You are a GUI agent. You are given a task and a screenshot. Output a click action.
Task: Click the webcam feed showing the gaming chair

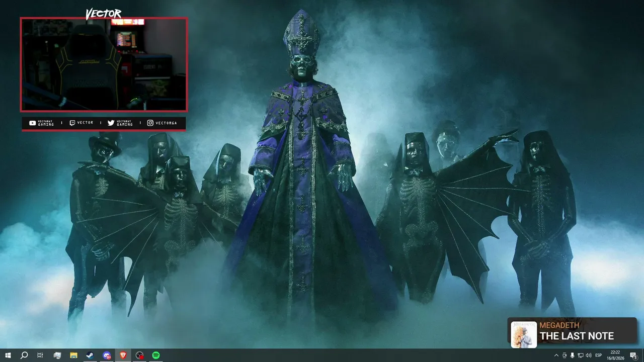104,64
